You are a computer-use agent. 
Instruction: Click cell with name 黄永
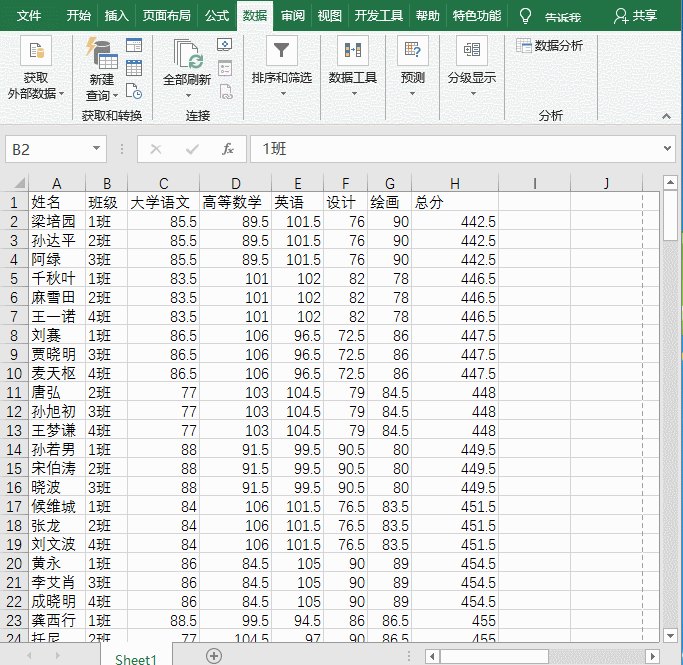point(57,564)
